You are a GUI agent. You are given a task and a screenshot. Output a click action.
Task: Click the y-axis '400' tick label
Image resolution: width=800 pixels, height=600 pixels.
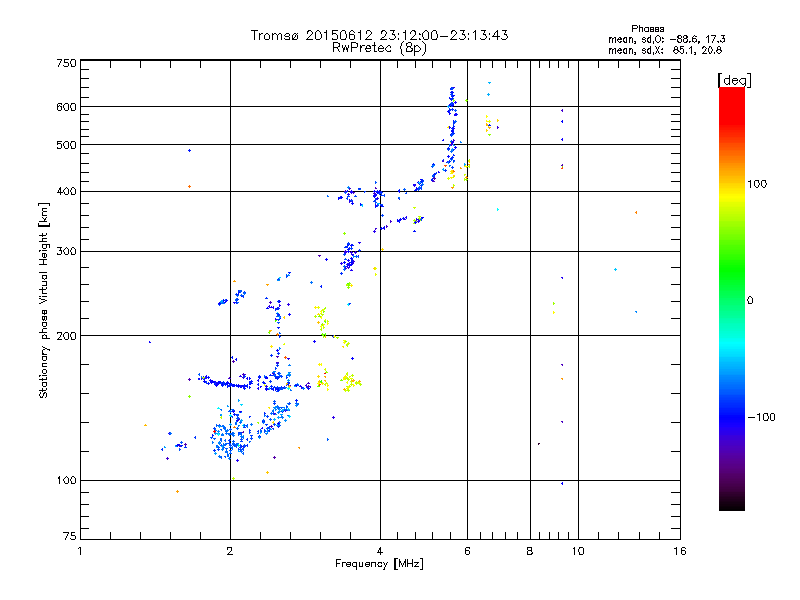point(66,192)
